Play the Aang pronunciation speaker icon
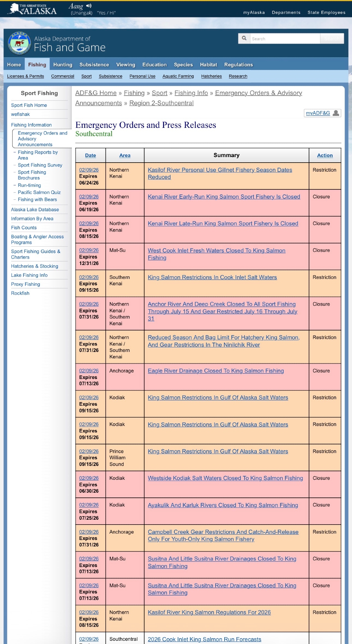 coord(89,6)
